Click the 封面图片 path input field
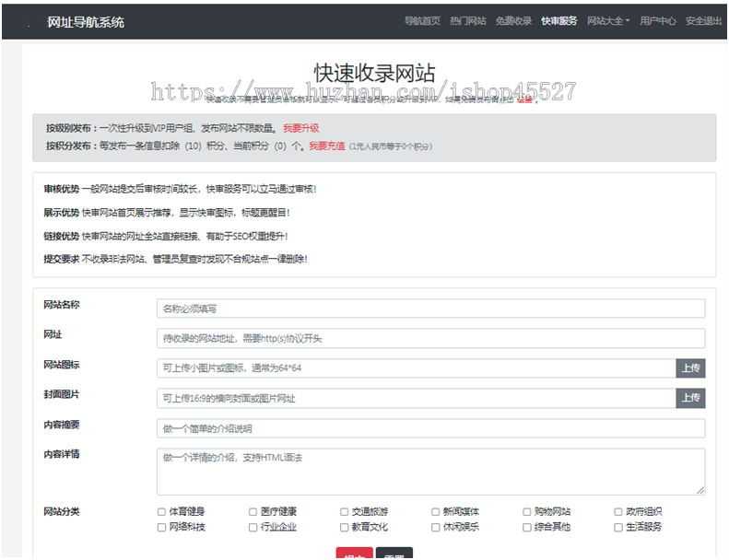This screenshot has width=729, height=560. pyautogui.click(x=416, y=398)
